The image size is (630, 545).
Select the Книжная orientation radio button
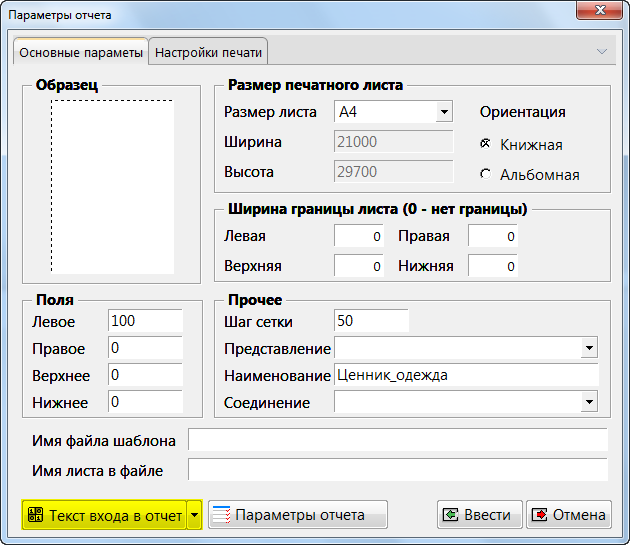point(485,144)
